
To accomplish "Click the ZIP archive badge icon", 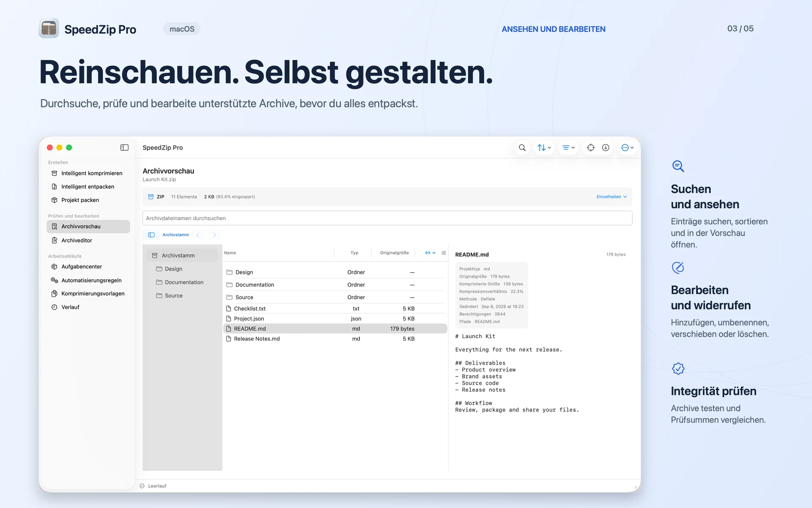I will [151, 197].
